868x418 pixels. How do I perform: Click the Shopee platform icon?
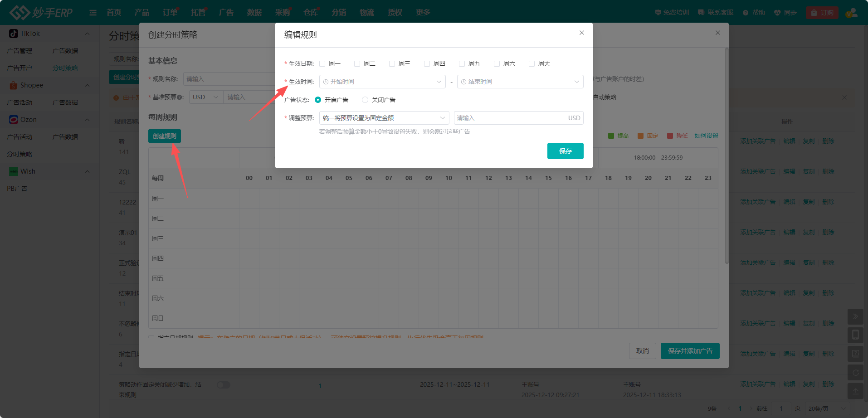pyautogui.click(x=13, y=85)
